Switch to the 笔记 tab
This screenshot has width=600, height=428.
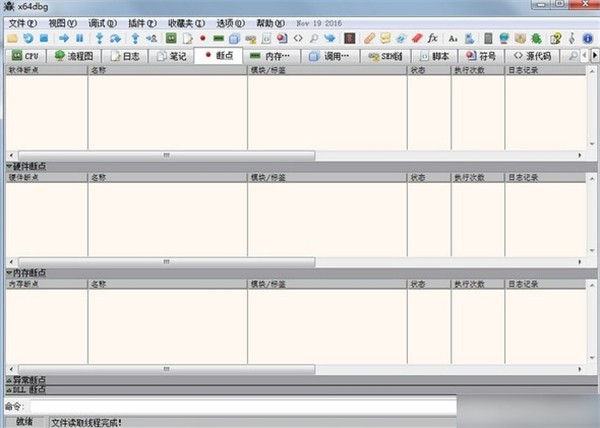(x=171, y=56)
